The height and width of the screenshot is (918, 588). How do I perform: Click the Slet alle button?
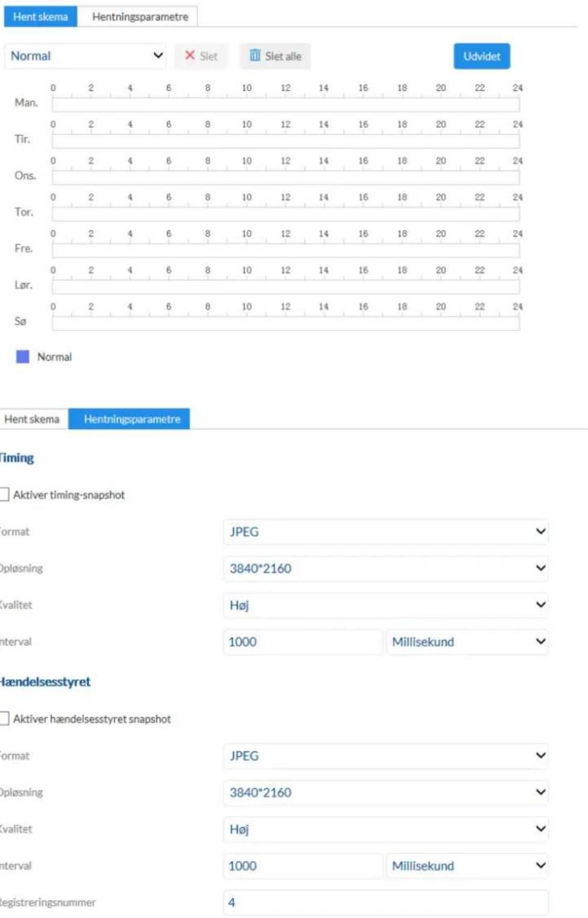point(275,56)
